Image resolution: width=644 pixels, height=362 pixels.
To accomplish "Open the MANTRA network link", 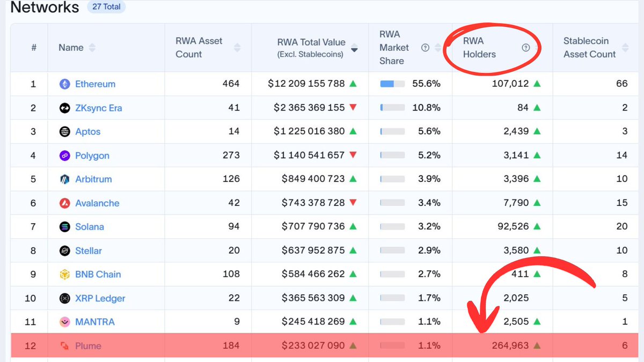I will 95,322.
